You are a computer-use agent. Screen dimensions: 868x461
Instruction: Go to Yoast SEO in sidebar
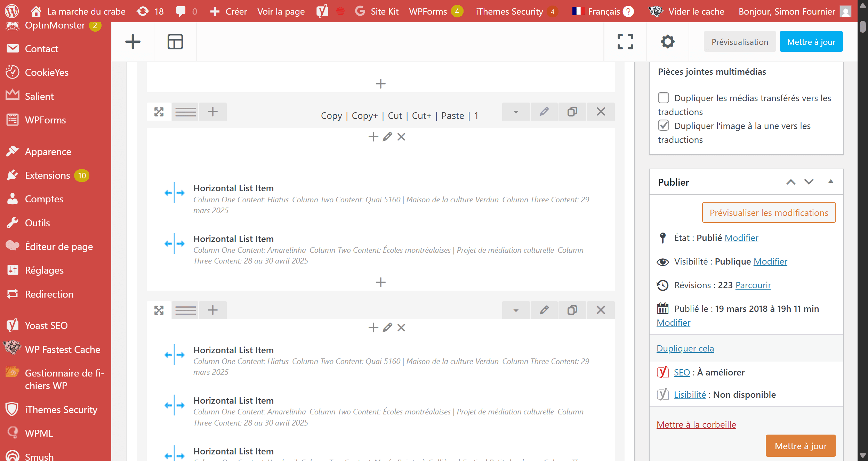[46, 325]
